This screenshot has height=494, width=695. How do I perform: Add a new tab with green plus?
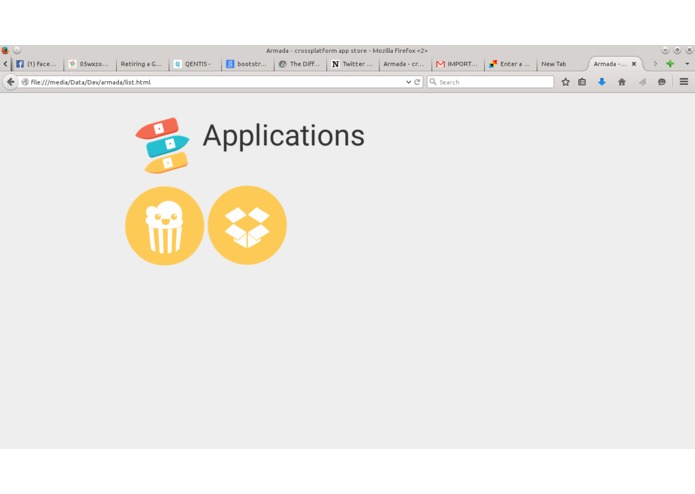(x=670, y=64)
